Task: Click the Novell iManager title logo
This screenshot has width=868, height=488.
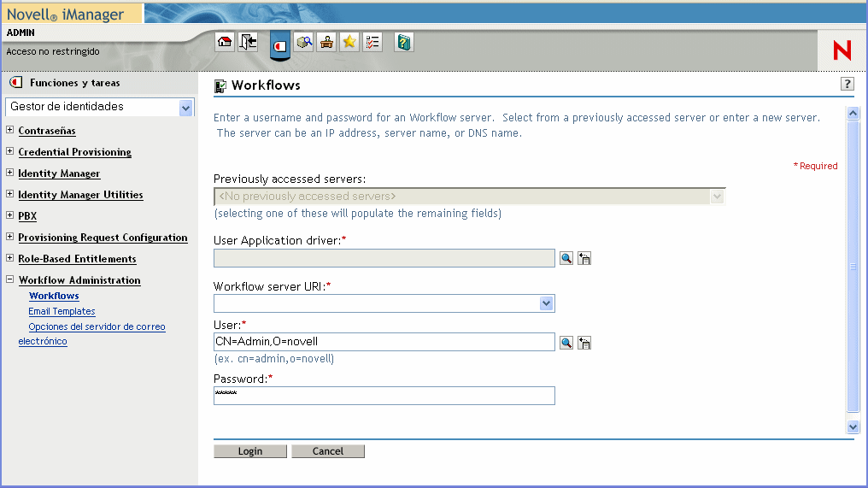Action: [65, 14]
